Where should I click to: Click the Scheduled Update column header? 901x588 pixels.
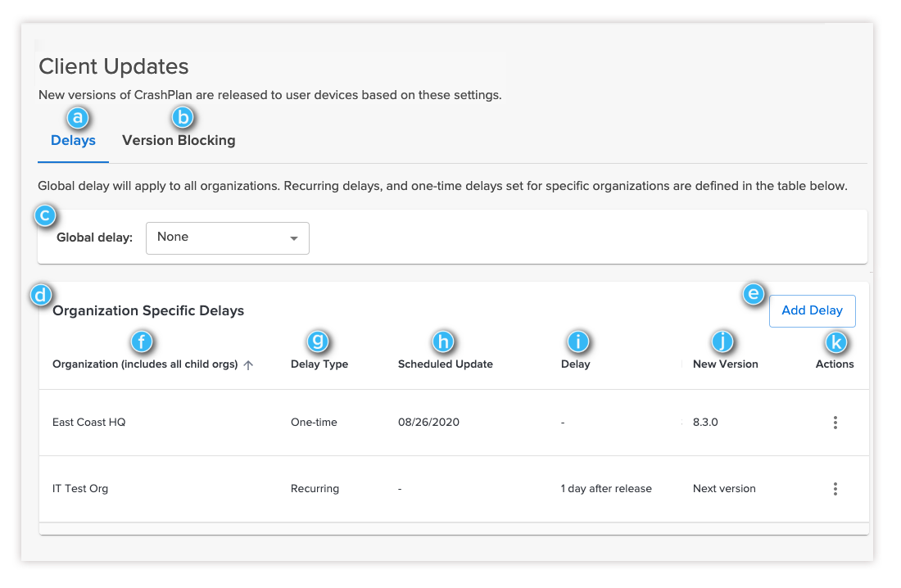446,364
